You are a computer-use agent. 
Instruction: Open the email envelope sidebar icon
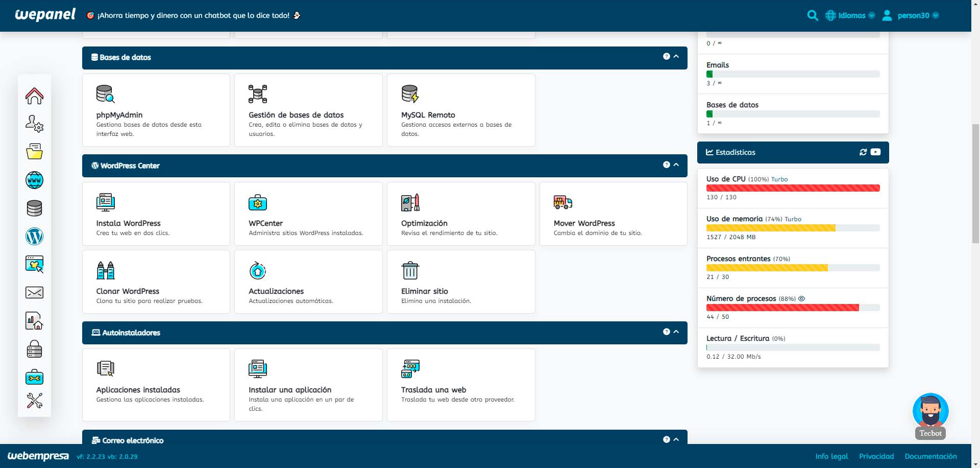pos(34,292)
